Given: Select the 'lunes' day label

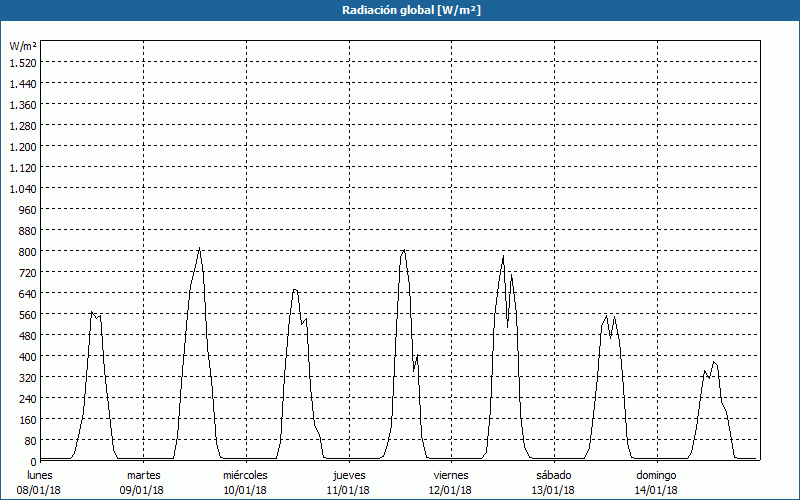Looking at the screenshot, I should pyautogui.click(x=40, y=475).
